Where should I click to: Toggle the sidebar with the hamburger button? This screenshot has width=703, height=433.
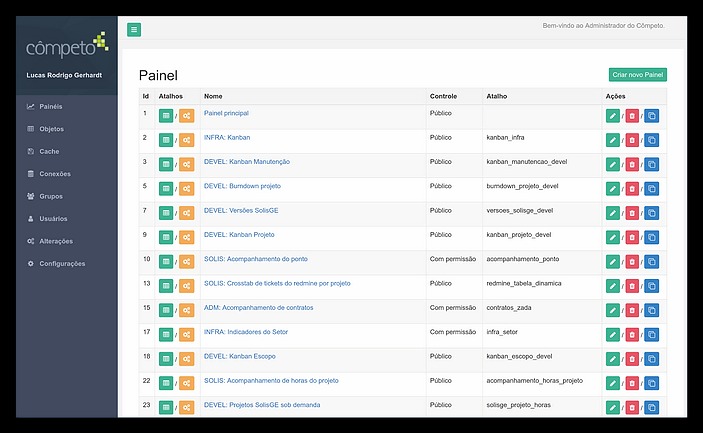coord(134,30)
